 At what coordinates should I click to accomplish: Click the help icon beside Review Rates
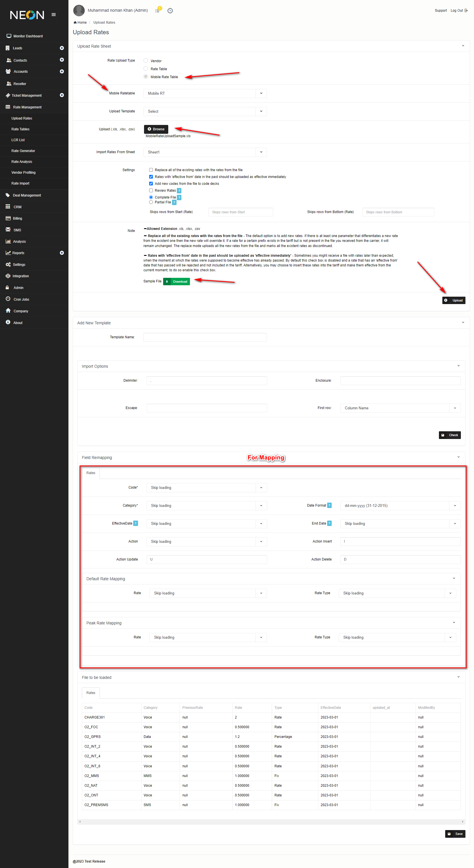point(179,191)
